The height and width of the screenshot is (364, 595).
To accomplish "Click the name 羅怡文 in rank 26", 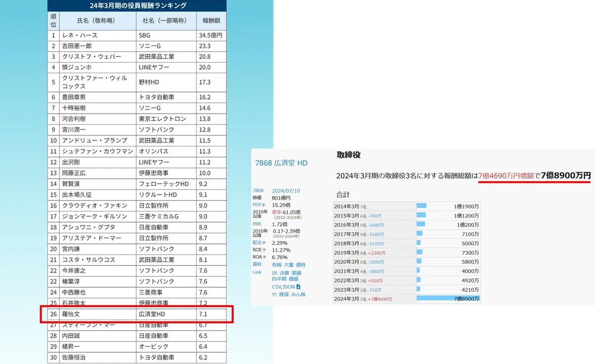I will point(72,314).
